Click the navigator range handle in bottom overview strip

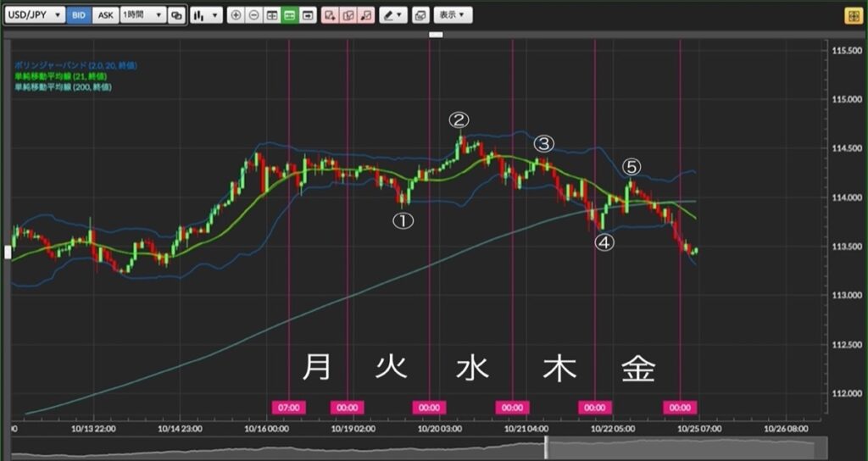click(x=546, y=447)
